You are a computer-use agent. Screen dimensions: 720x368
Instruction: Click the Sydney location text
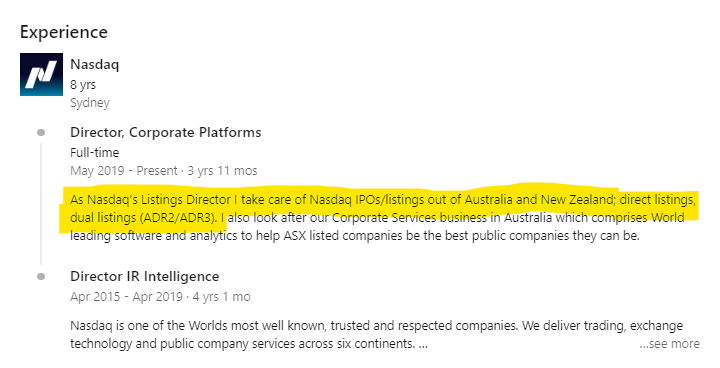90,103
